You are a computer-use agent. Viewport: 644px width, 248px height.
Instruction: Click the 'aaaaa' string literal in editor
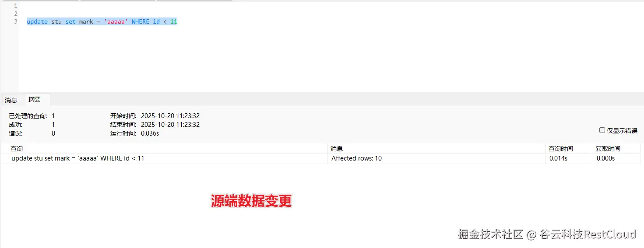tap(116, 21)
